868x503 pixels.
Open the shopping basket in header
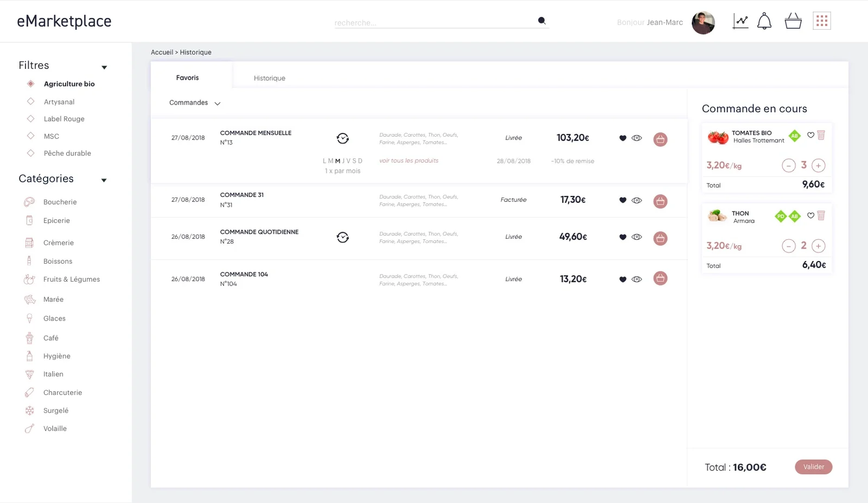coord(793,21)
